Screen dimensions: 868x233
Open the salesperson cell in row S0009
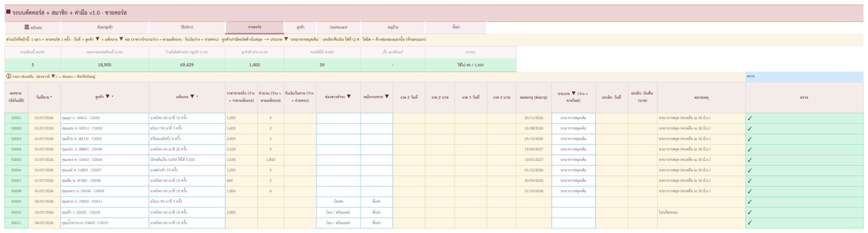pyautogui.click(x=377, y=202)
